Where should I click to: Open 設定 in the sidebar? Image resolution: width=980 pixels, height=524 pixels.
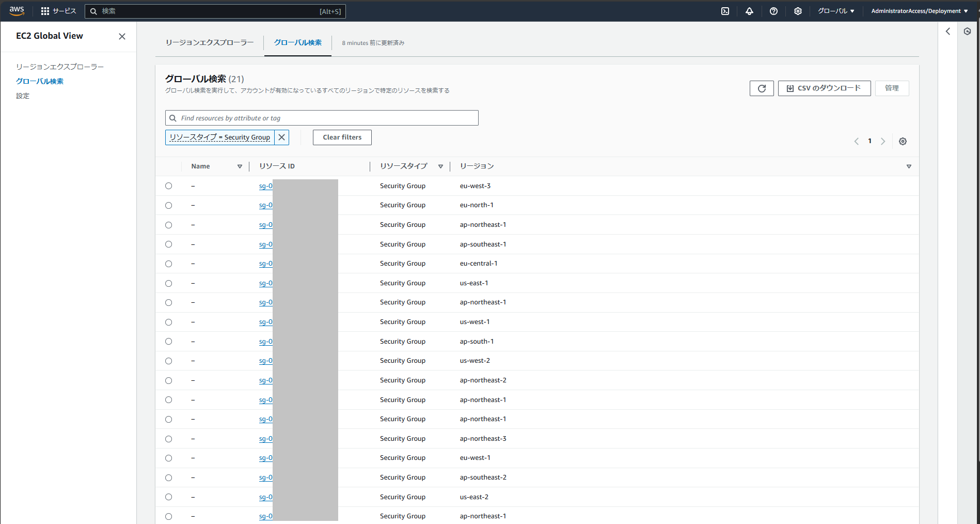(23, 96)
